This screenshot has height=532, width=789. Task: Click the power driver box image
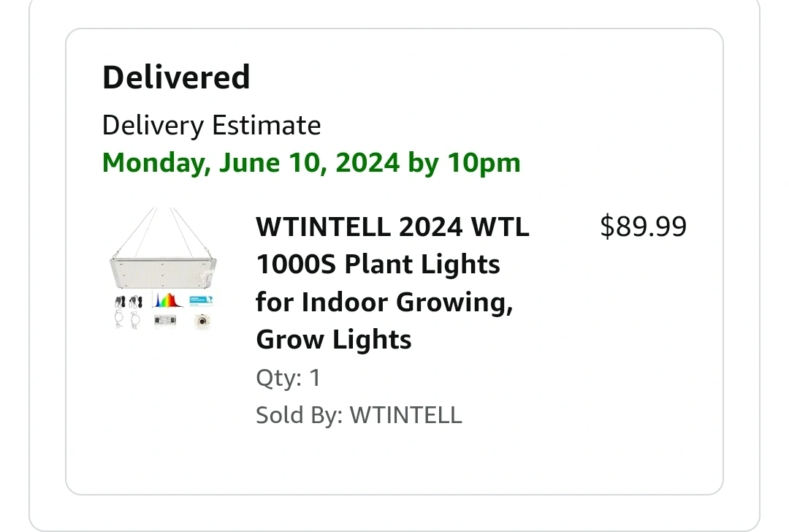(x=166, y=321)
